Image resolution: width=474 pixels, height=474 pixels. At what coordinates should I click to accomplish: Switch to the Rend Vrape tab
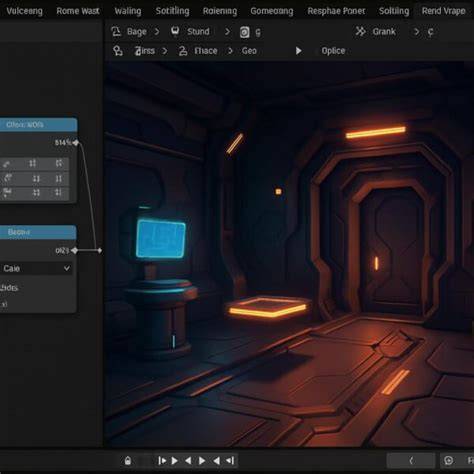[x=443, y=11]
